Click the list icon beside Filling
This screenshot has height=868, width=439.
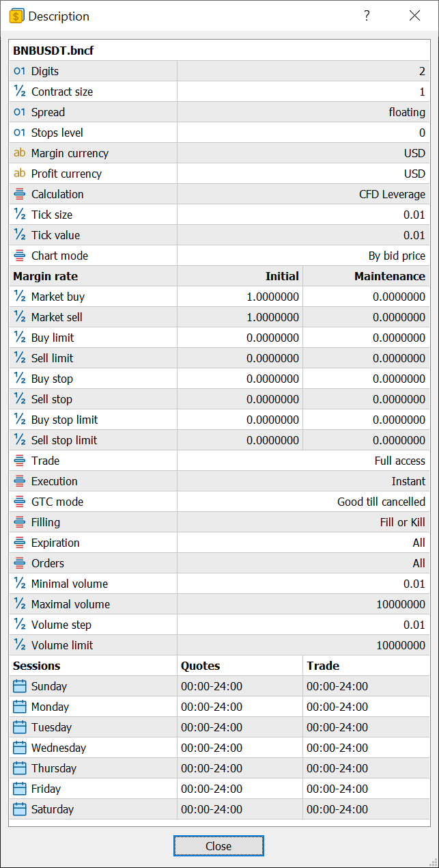click(x=19, y=522)
